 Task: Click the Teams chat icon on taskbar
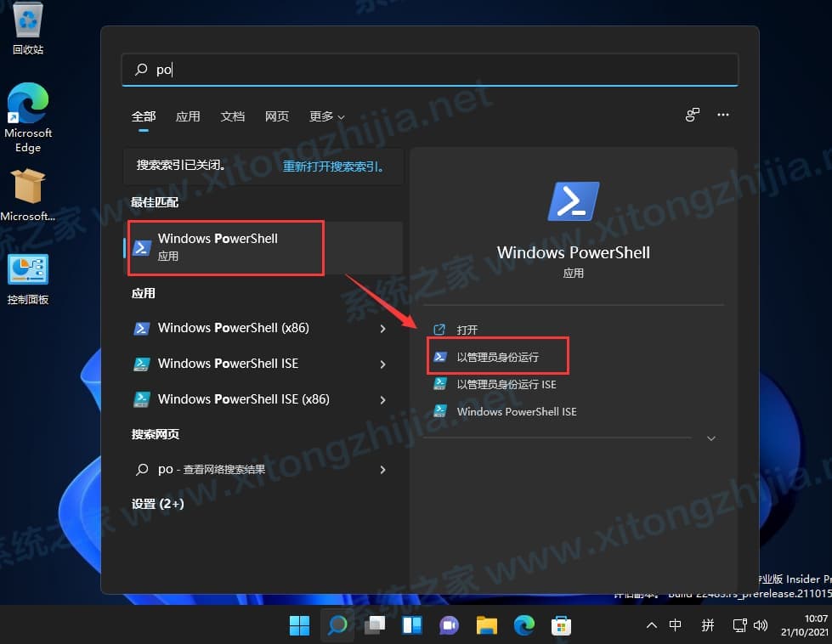449,625
